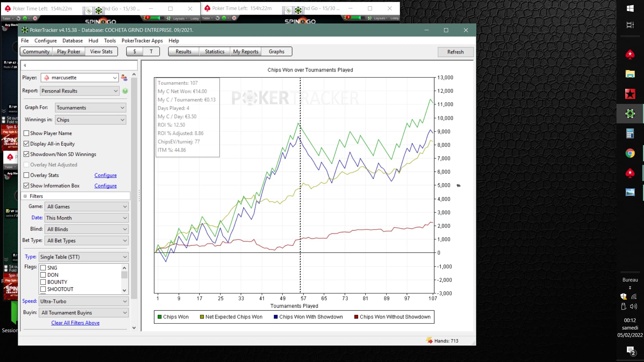Click tag icon in left poker window title
The image size is (644, 362).
(88, 11)
